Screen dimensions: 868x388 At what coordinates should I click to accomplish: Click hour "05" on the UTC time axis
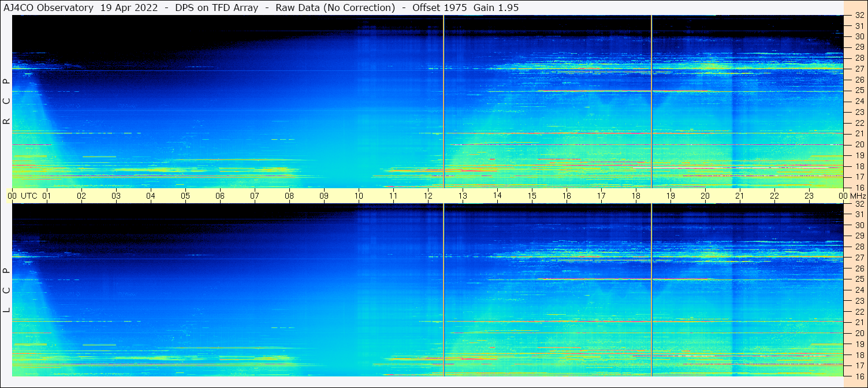click(x=185, y=196)
